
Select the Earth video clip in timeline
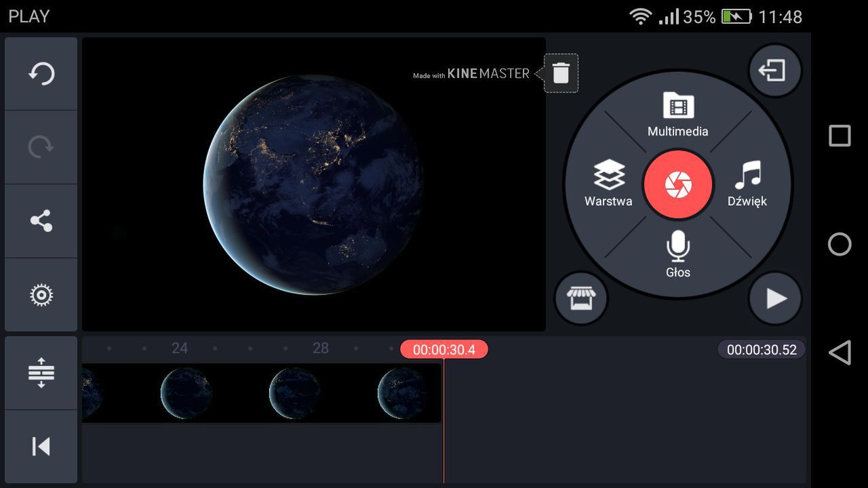[x=262, y=393]
